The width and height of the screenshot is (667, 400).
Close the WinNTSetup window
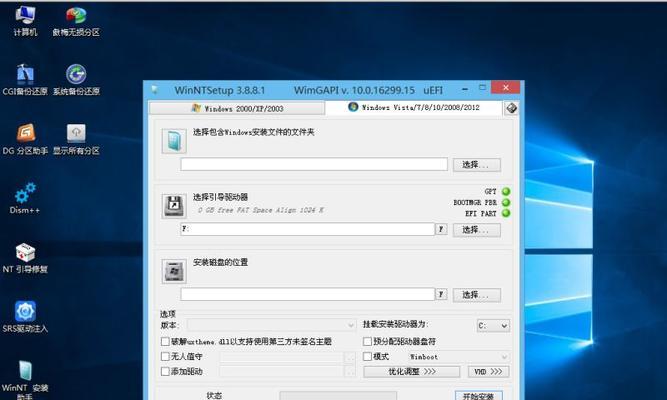pos(505,87)
